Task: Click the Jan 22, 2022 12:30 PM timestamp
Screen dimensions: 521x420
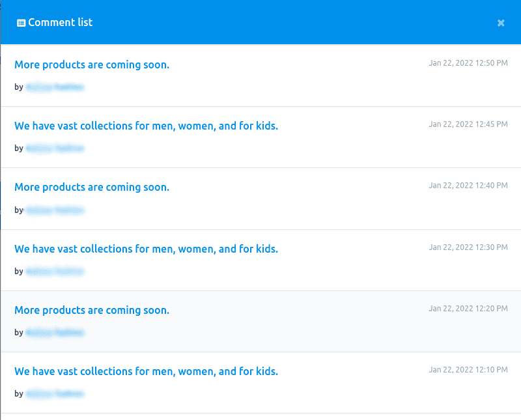Action: pyautogui.click(x=468, y=247)
